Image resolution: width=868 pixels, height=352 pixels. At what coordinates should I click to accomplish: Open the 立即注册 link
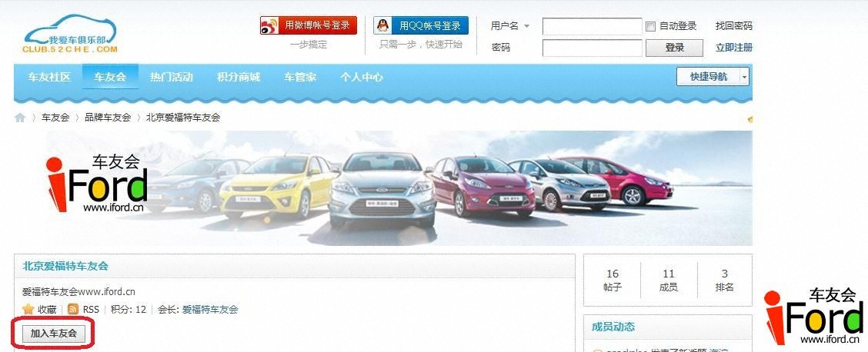733,48
